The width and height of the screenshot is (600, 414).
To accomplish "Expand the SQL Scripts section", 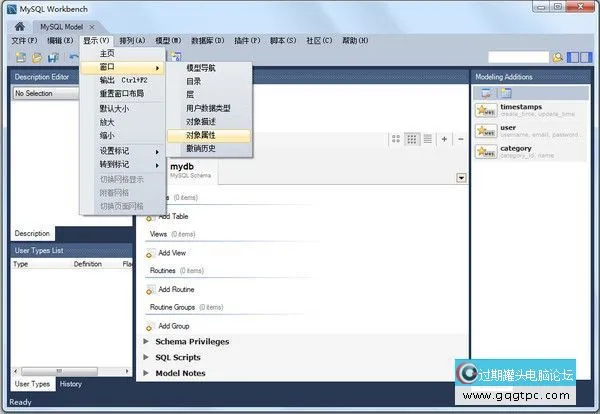I will (147, 357).
